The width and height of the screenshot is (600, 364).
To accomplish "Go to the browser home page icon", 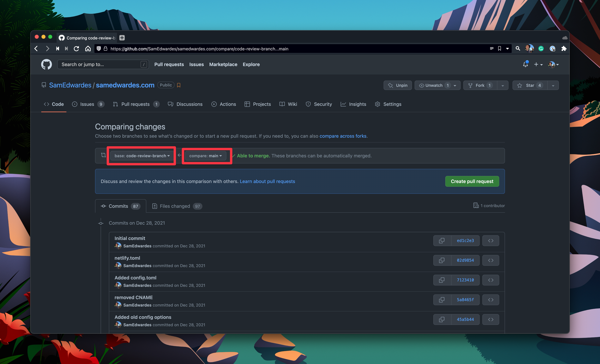I will [x=88, y=49].
